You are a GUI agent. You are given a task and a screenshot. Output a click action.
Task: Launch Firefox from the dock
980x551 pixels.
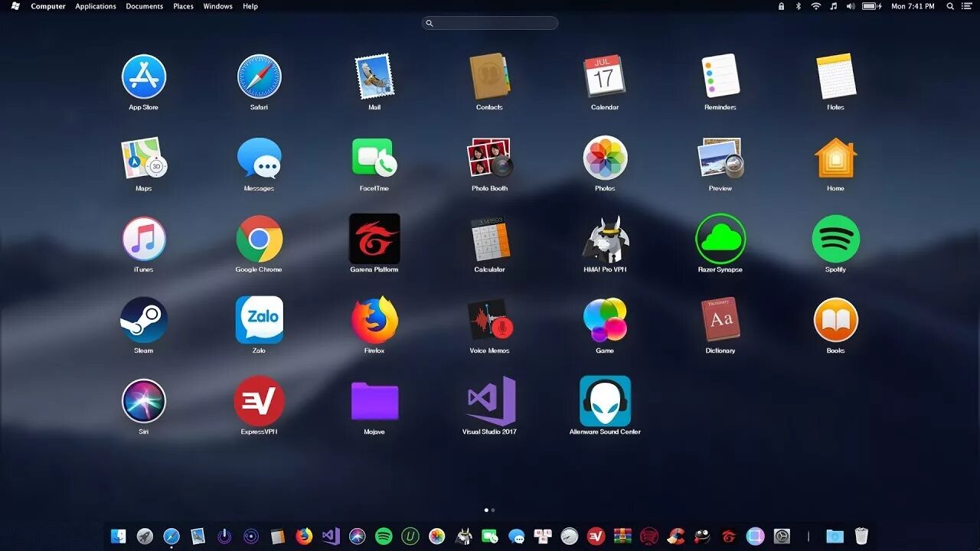[303, 536]
